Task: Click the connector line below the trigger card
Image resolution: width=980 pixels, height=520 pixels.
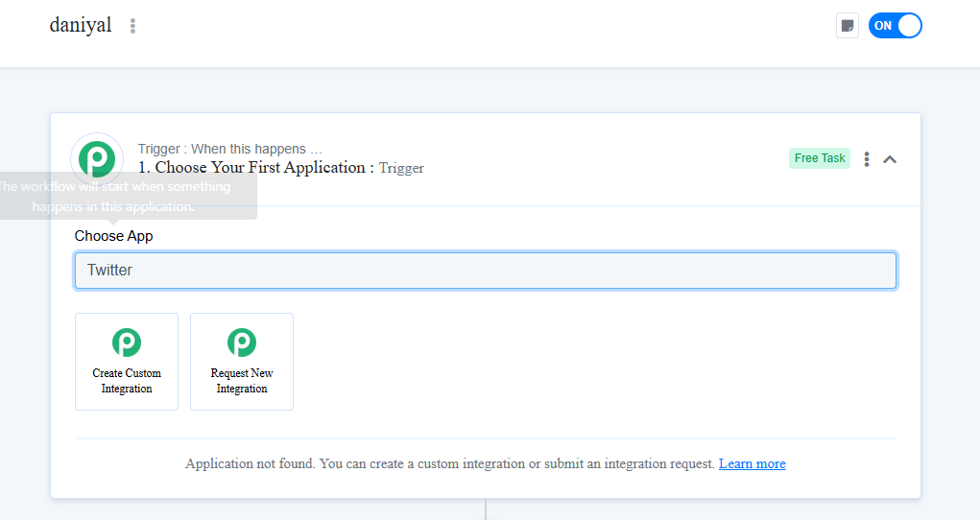Action: (x=486, y=509)
